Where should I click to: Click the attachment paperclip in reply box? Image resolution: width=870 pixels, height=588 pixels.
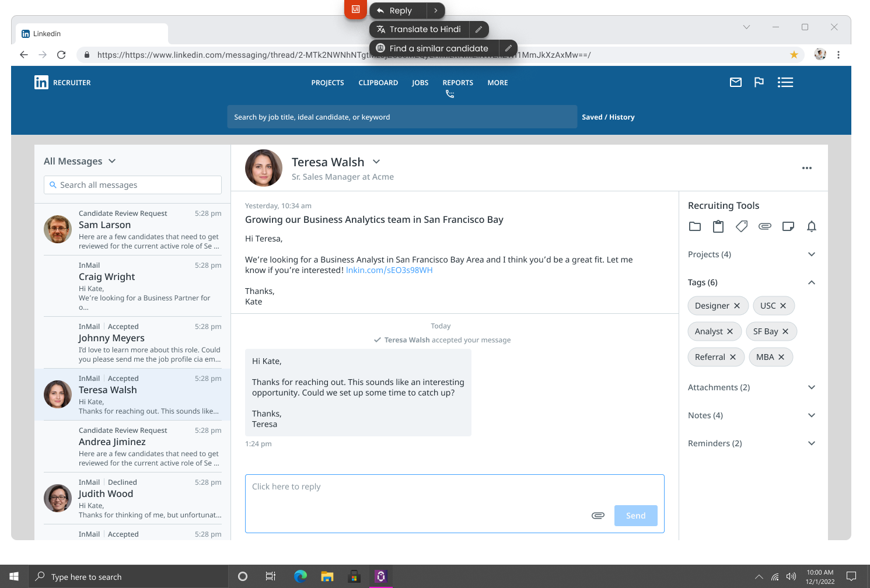(x=598, y=516)
